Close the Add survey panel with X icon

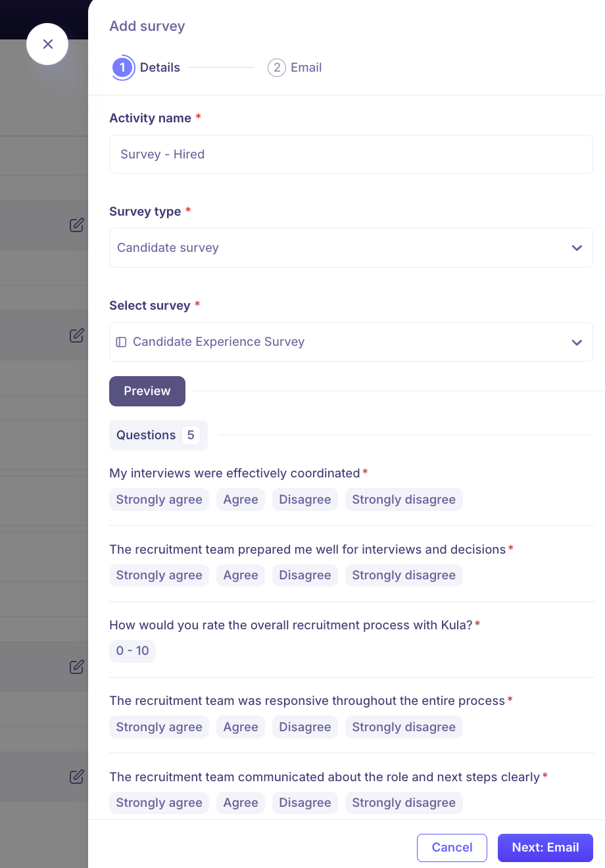coord(47,44)
